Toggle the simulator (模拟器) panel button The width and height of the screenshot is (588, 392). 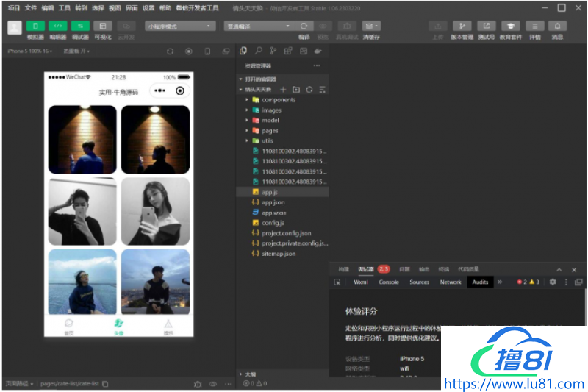[35, 26]
